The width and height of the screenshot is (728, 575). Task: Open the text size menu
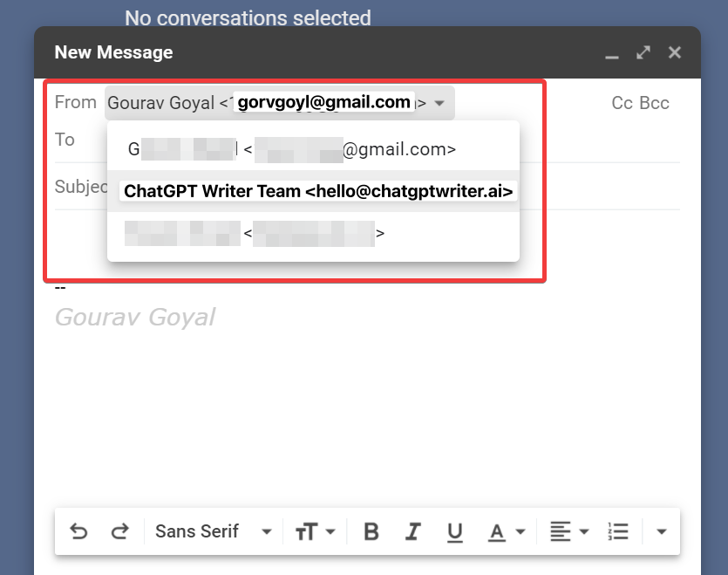tap(315, 531)
